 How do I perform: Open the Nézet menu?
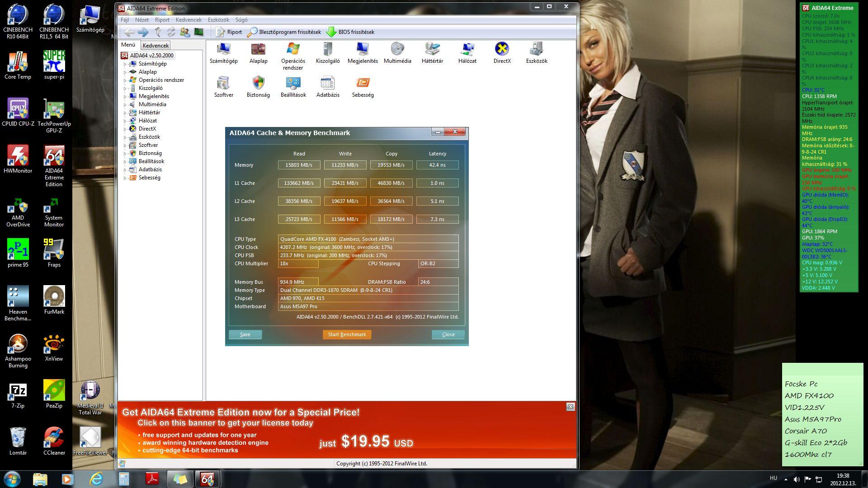142,20
